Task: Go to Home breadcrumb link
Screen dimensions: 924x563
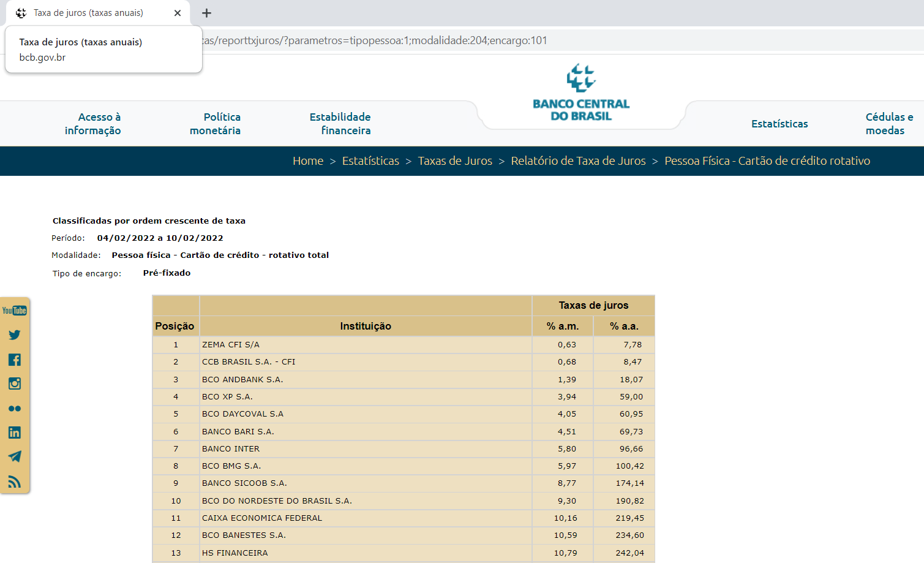Action: click(x=308, y=161)
